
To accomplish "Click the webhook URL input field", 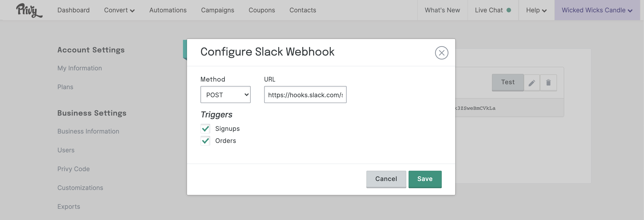I will coord(305,95).
